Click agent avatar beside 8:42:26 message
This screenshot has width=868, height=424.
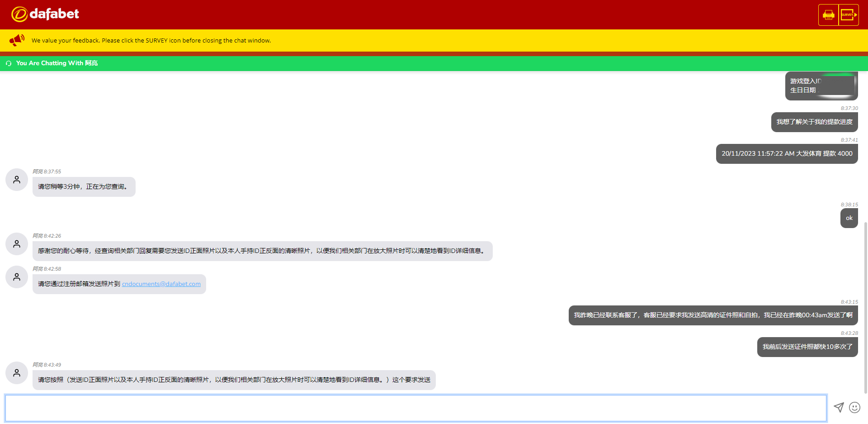tap(17, 244)
